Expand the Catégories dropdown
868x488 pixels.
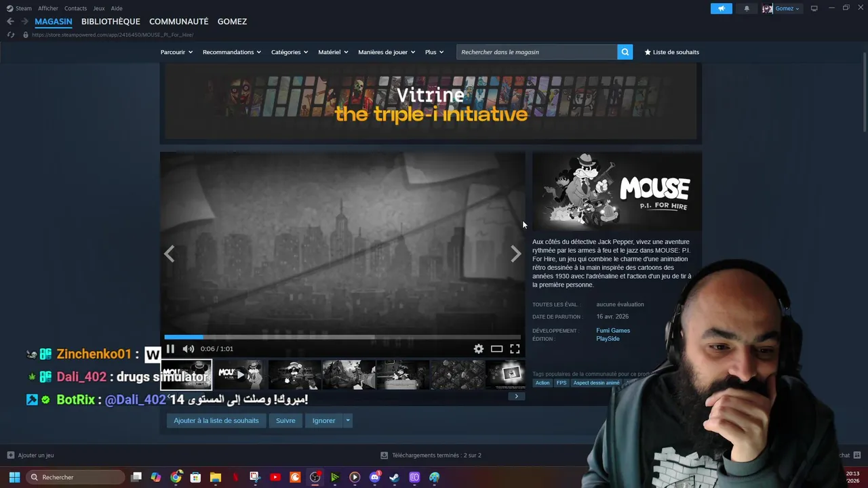(x=290, y=52)
